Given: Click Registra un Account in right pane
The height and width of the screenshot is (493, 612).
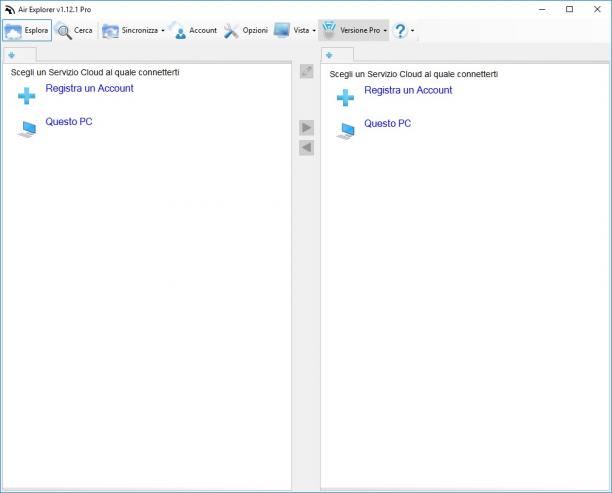Looking at the screenshot, I should 408,91.
